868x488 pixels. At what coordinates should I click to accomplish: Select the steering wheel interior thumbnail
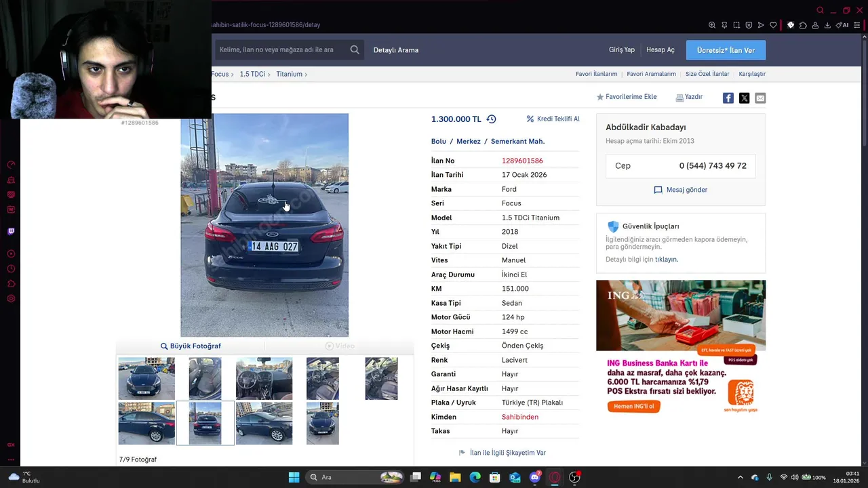coord(264,379)
